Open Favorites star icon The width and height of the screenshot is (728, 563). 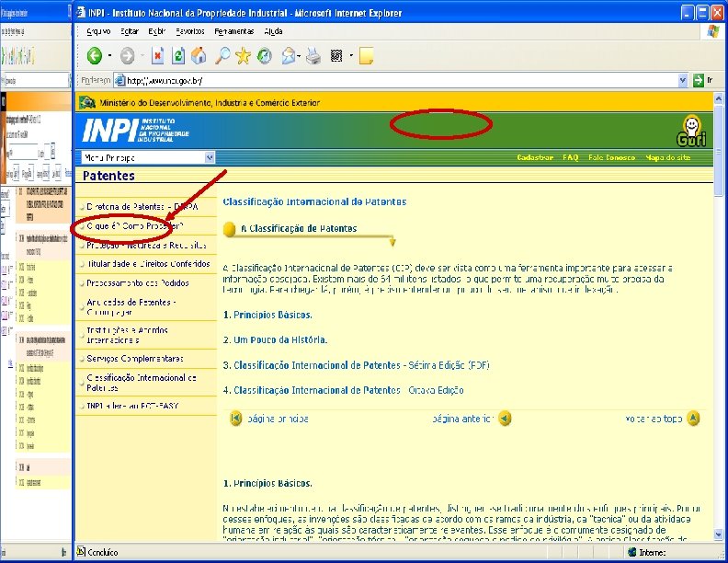pyautogui.click(x=243, y=56)
